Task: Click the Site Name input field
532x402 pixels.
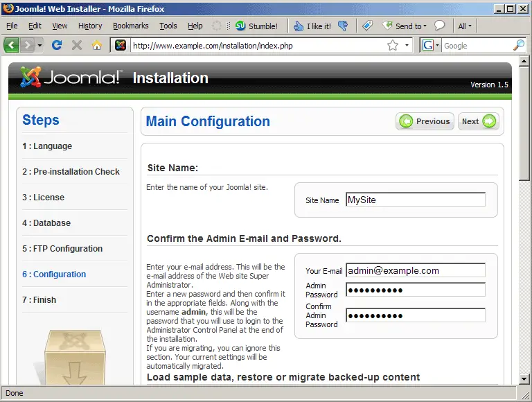Action: click(x=416, y=200)
